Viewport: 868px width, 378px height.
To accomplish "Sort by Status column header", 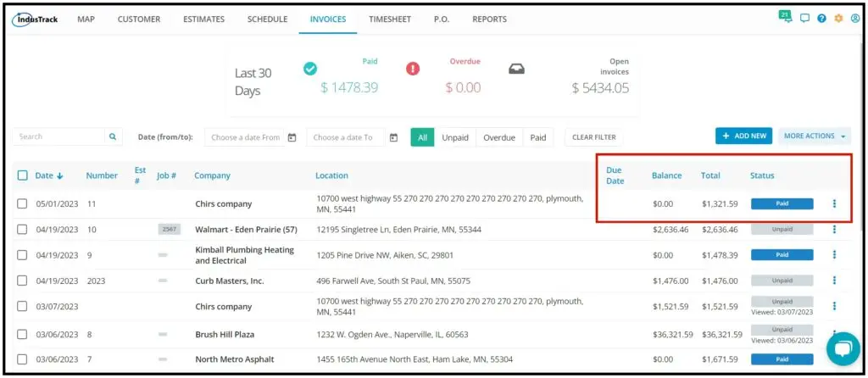I will coord(762,175).
